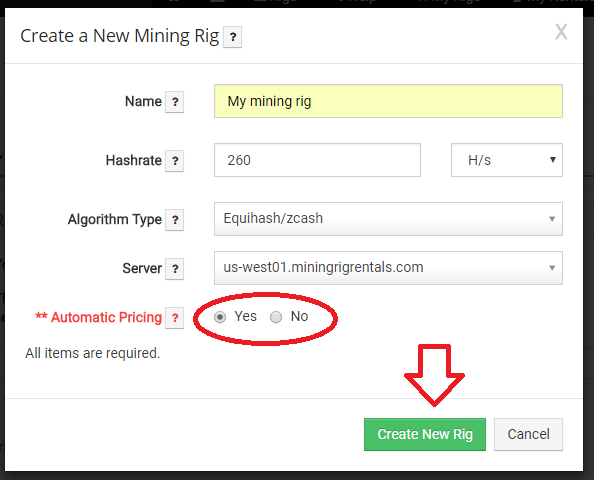The width and height of the screenshot is (594, 480).
Task: Focus the 'My mining rig' name field
Action: click(x=388, y=101)
